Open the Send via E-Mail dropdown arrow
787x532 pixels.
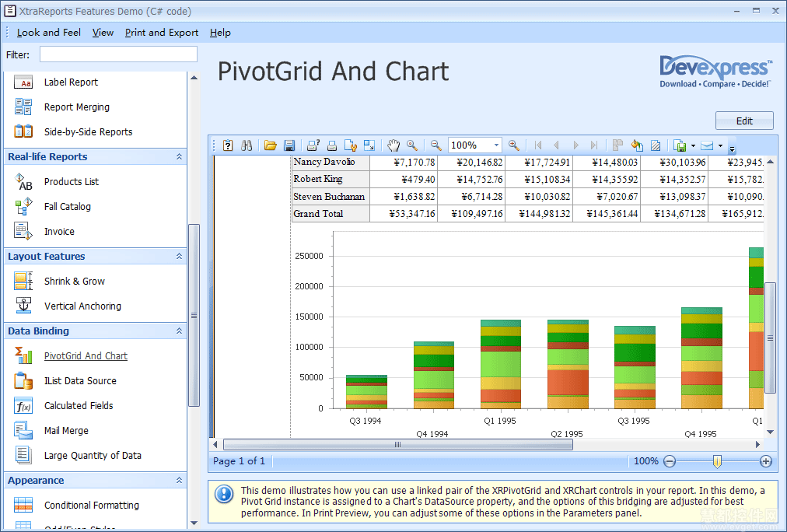pos(720,145)
